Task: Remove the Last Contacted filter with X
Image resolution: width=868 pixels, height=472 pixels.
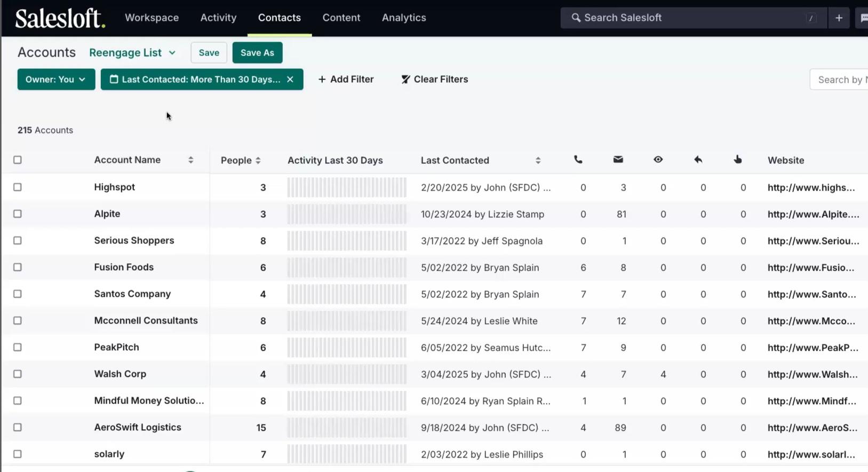Action: [x=290, y=79]
